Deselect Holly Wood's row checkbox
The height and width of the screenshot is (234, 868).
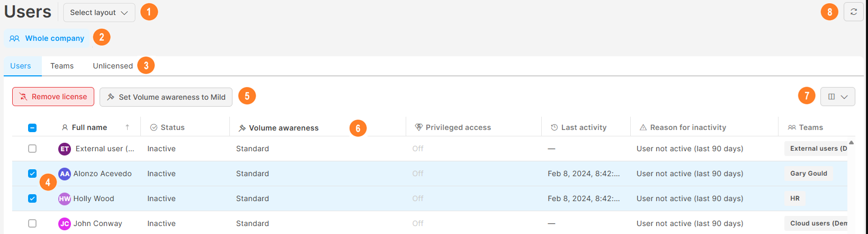pos(32,198)
